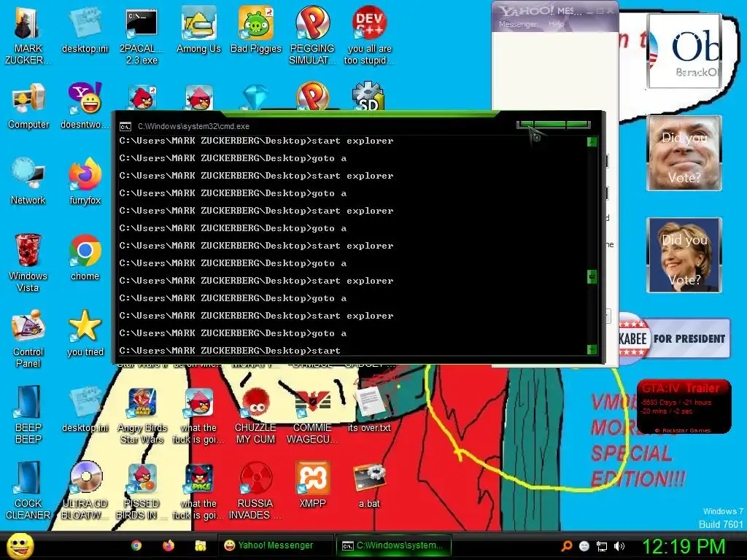Open the folder icon in taskbar quick launch
The width and height of the screenshot is (747, 560).
pyautogui.click(x=201, y=545)
